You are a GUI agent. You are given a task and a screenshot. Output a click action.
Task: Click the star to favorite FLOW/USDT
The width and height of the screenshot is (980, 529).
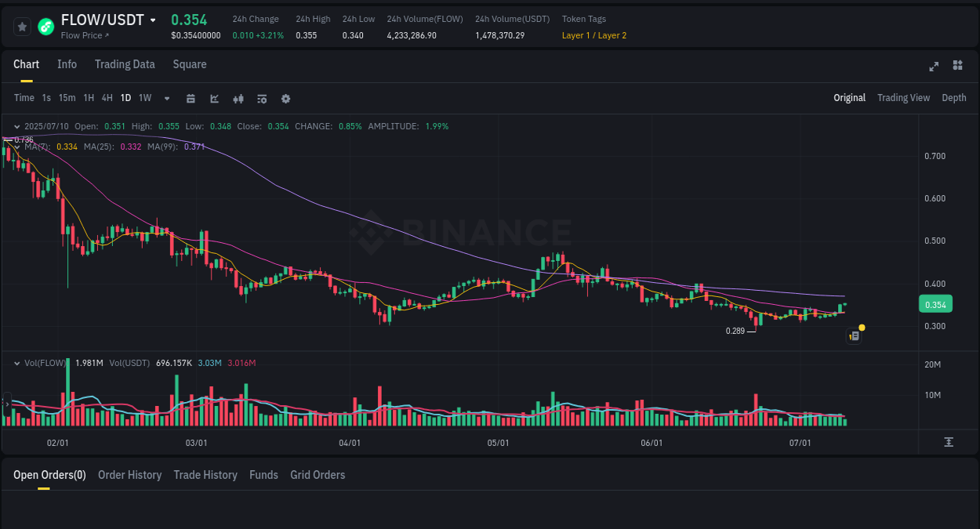pyautogui.click(x=22, y=26)
